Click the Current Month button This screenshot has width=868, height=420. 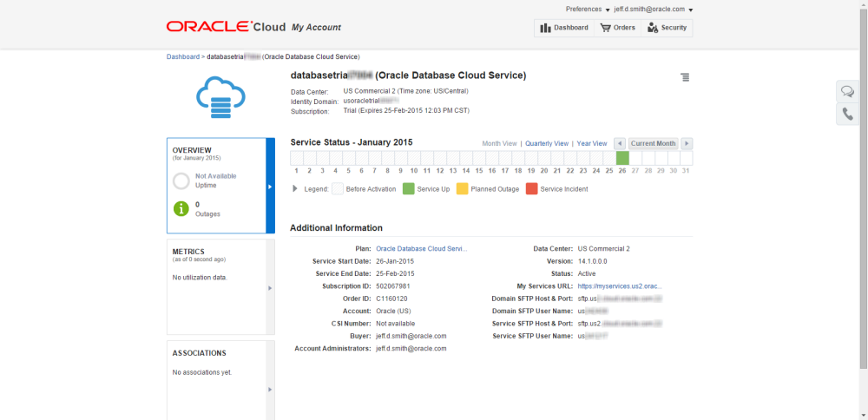(654, 143)
